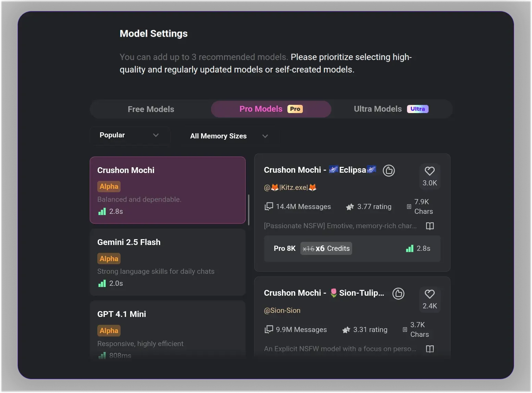Click the thumbs-up icon on Sion-Tulip model
532x393 pixels.
[x=398, y=293]
